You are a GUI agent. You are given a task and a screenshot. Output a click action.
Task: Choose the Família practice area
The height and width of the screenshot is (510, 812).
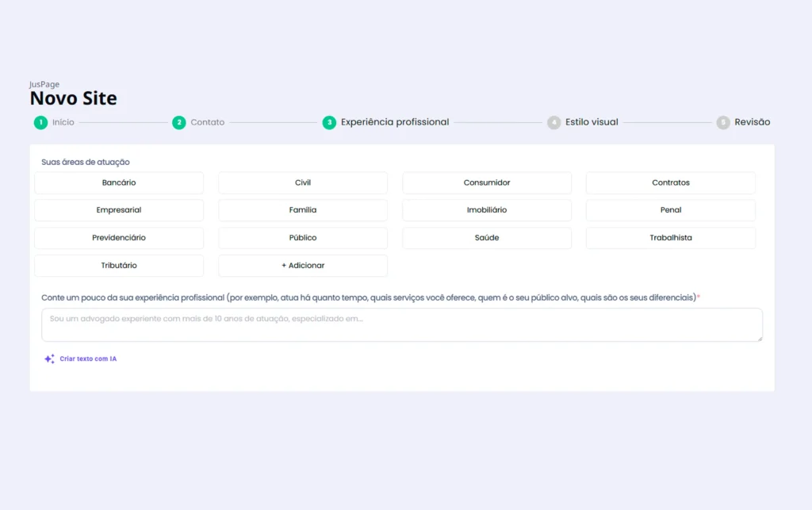pyautogui.click(x=303, y=210)
